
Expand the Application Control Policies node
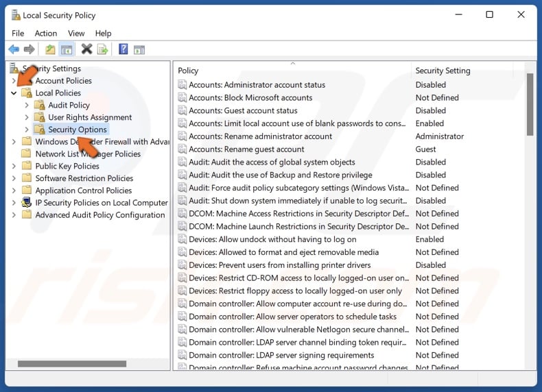[x=14, y=191]
